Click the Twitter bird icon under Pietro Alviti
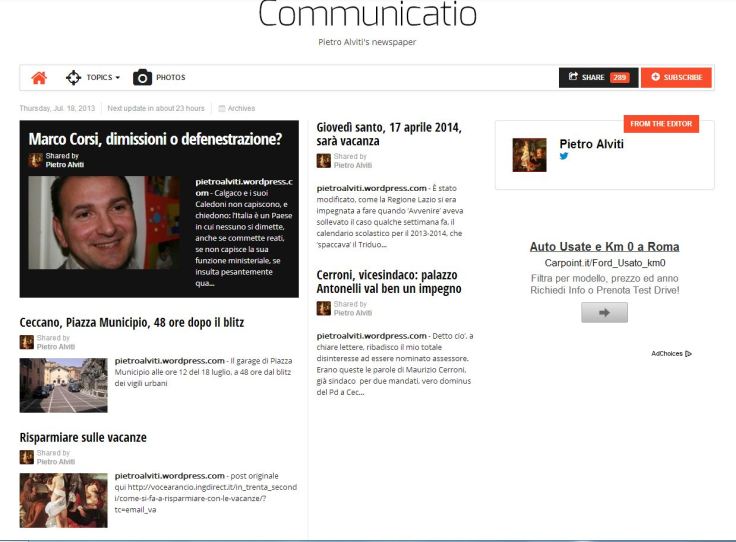 click(564, 157)
